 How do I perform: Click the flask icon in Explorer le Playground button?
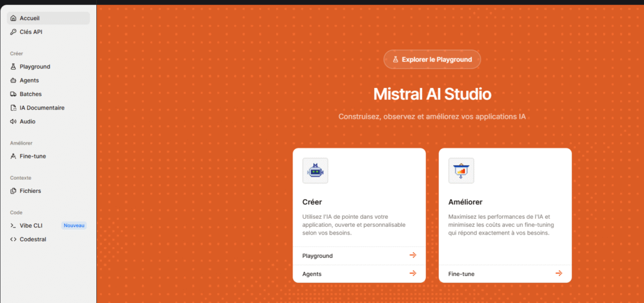tap(396, 60)
